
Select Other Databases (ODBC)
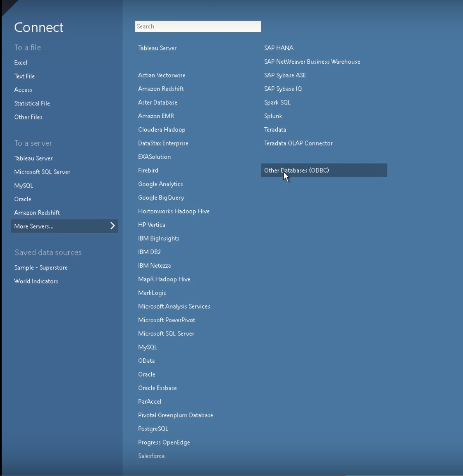click(x=296, y=170)
